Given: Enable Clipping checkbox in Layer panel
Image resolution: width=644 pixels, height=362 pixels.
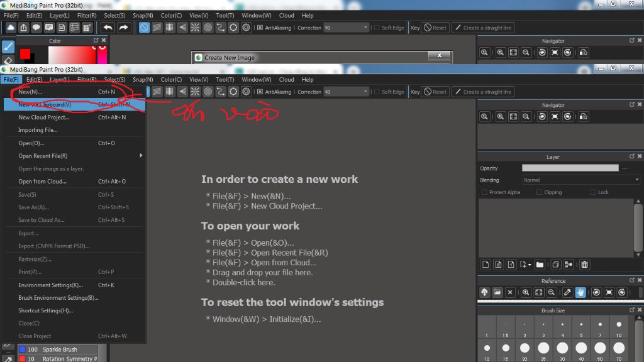Looking at the screenshot, I should coord(539,192).
